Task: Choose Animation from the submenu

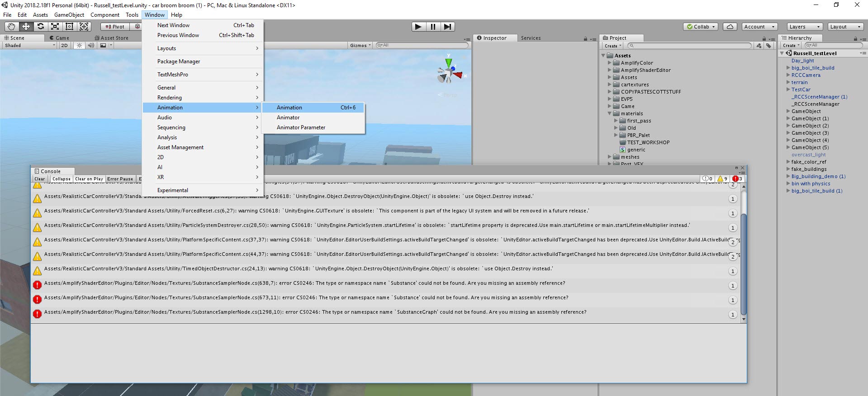Action: [313, 108]
